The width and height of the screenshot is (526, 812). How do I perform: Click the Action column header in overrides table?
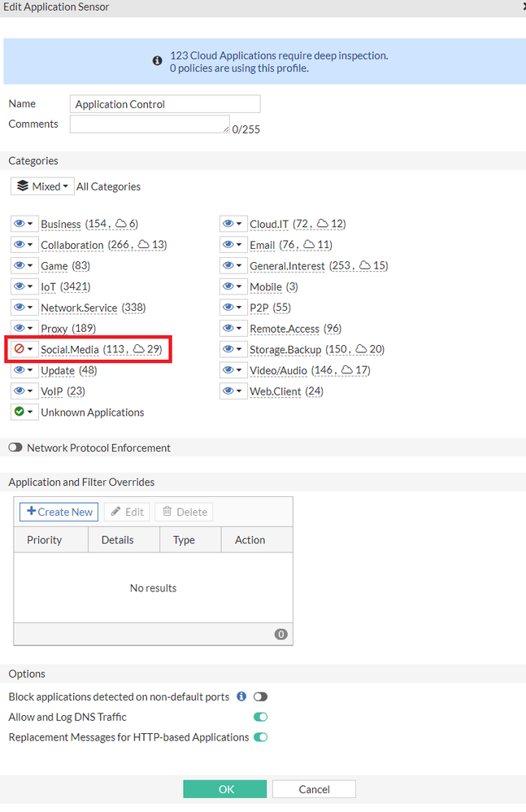point(250,539)
